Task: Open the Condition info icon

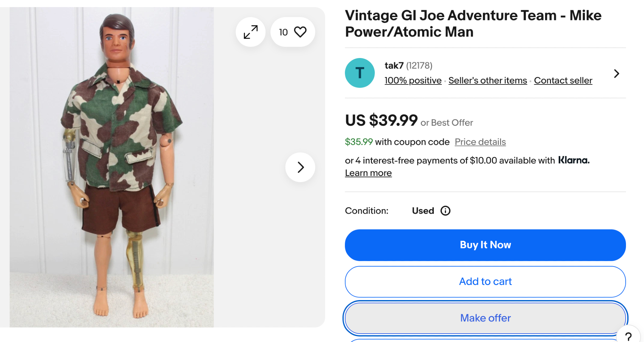Action: coord(445,211)
